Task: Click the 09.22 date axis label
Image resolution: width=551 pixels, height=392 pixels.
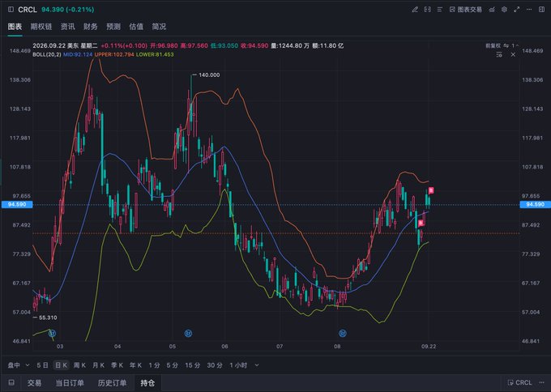Action: pos(429,347)
